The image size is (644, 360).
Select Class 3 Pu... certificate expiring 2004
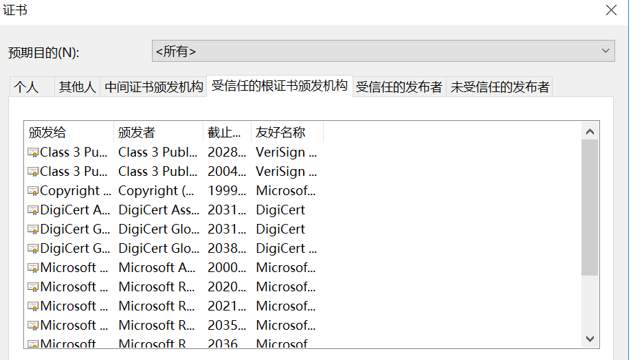pyautogui.click(x=74, y=172)
